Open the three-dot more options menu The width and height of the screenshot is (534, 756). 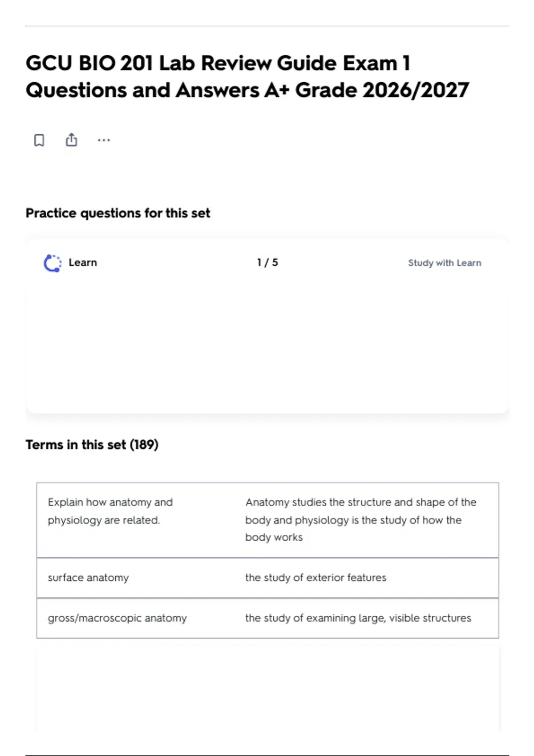pyautogui.click(x=104, y=140)
